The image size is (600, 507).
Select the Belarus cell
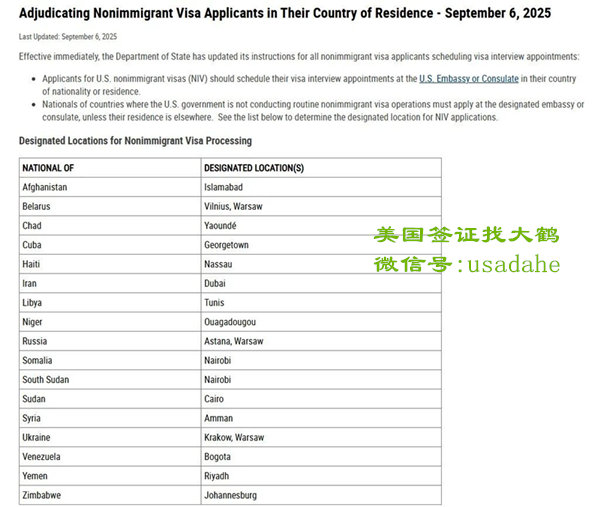tap(110, 206)
